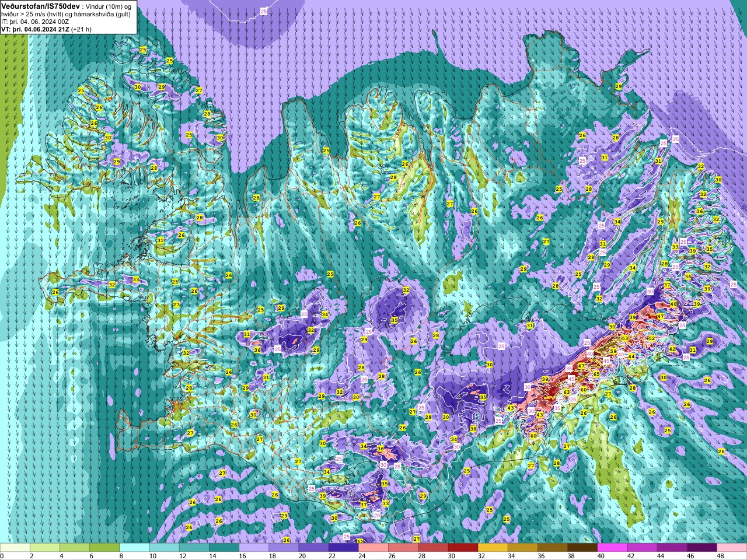Choose the lavender 16–18 legend swatch
Screen dimensions: 747x560
[254, 548]
